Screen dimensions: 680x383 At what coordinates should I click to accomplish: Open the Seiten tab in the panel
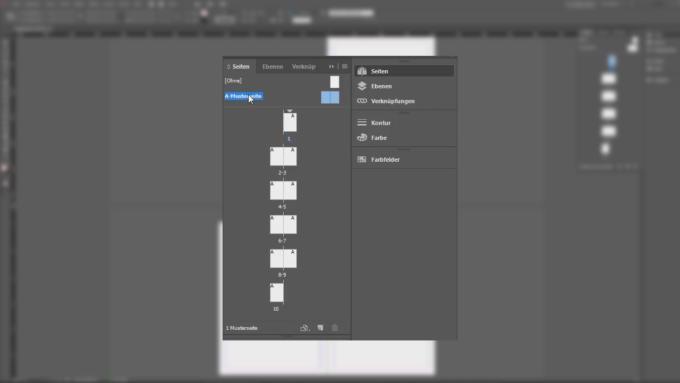tap(241, 67)
